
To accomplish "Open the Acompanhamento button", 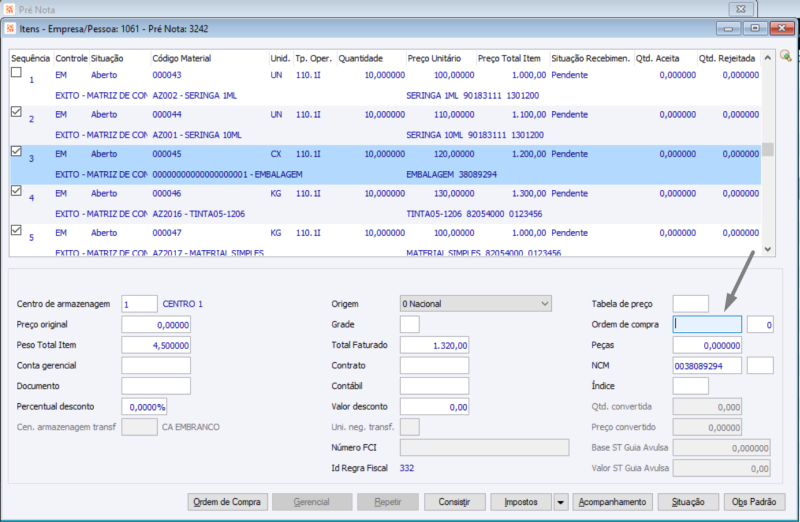I will pyautogui.click(x=612, y=502).
